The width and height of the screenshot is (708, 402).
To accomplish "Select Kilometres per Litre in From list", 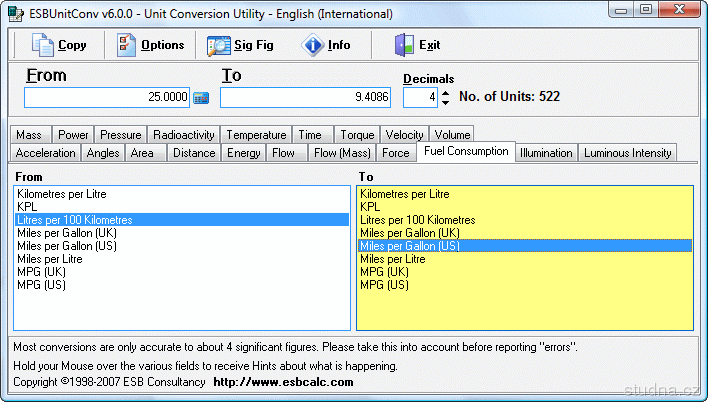I will pyautogui.click(x=62, y=193).
